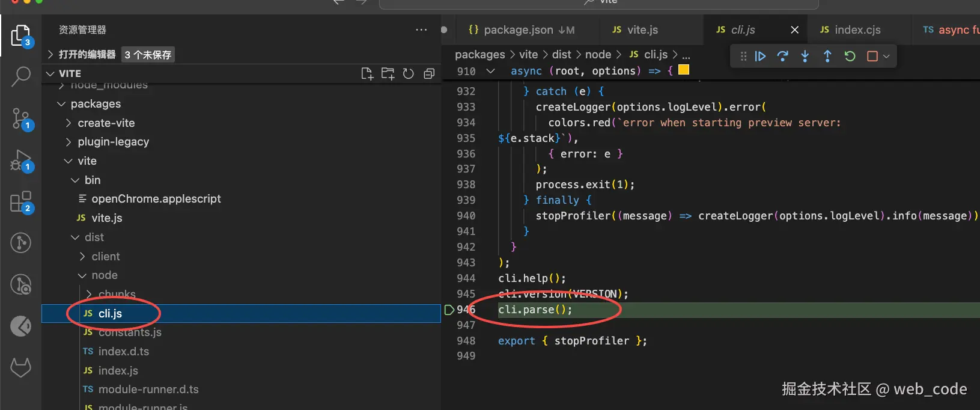
Task: Stop the debug session
Action: [872, 56]
